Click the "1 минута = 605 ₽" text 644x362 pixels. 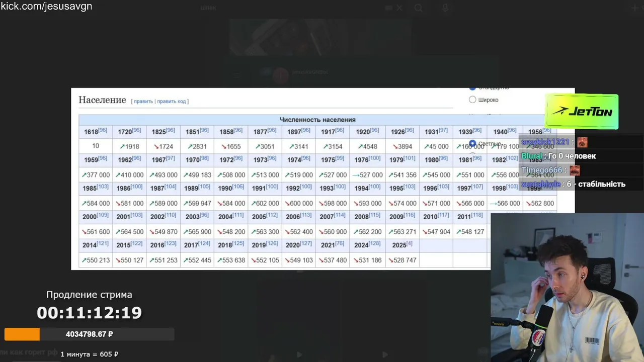point(89,354)
